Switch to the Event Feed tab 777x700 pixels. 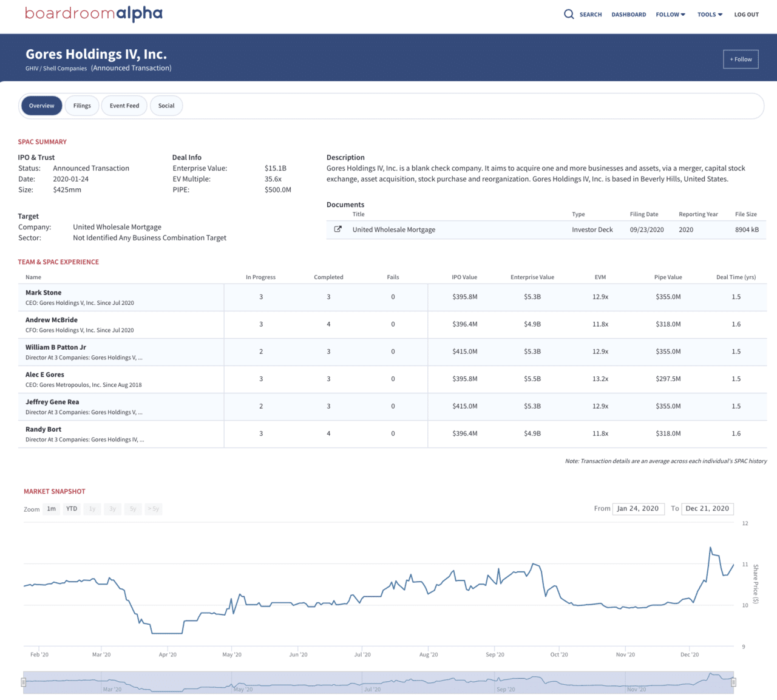(124, 105)
